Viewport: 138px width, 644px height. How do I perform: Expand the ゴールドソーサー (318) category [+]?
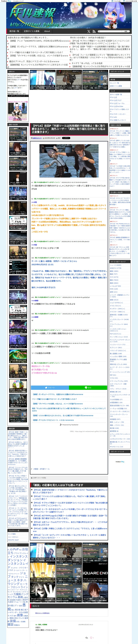pos(128,411)
